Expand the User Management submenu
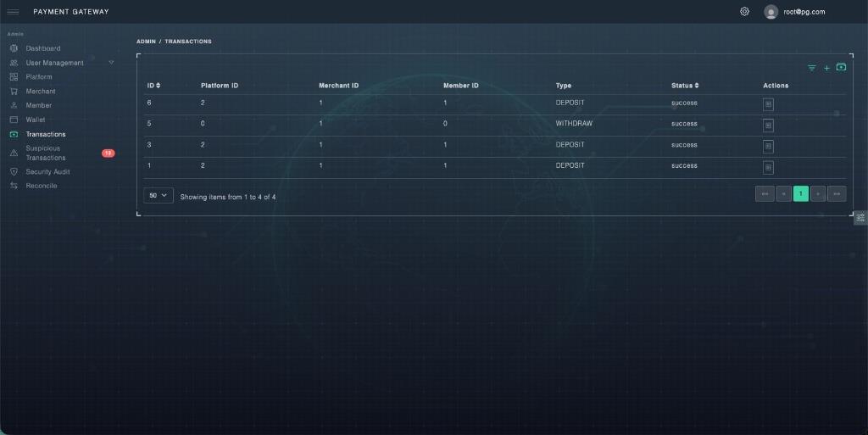The image size is (868, 435). pyautogui.click(x=111, y=63)
